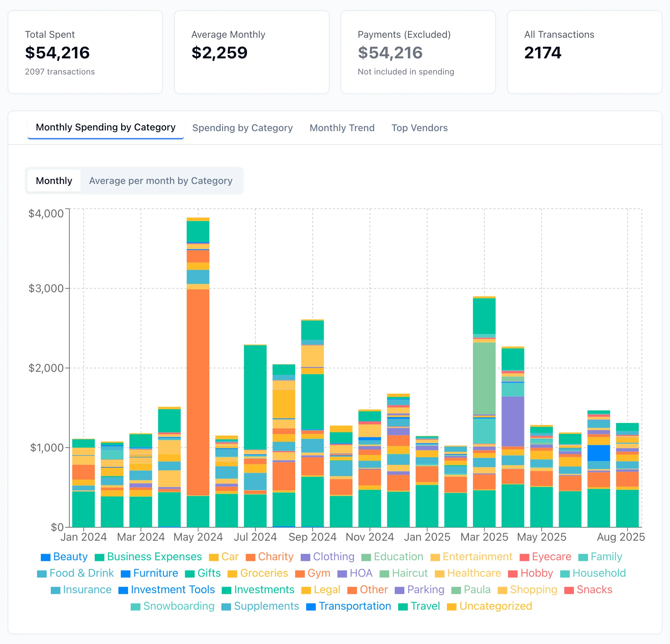
Task: Click the Travel legend entry
Action: tap(419, 606)
